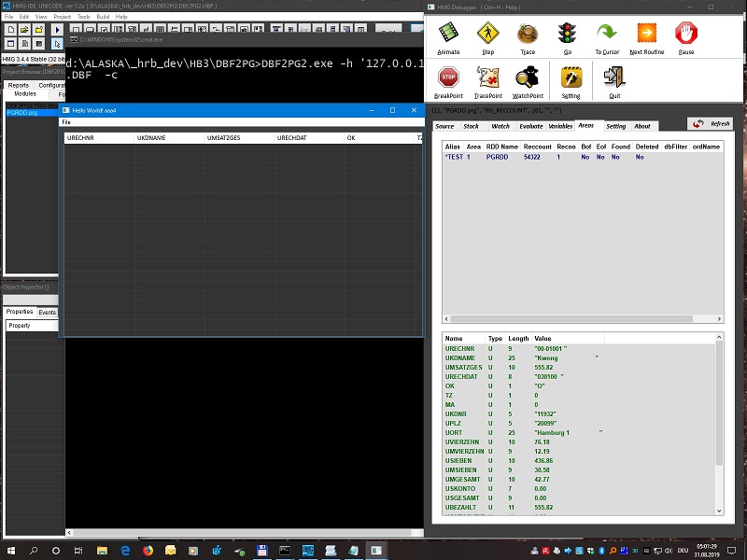Image resolution: width=747 pixels, height=560 pixels.
Task: Click the Refresh button
Action: (x=710, y=124)
